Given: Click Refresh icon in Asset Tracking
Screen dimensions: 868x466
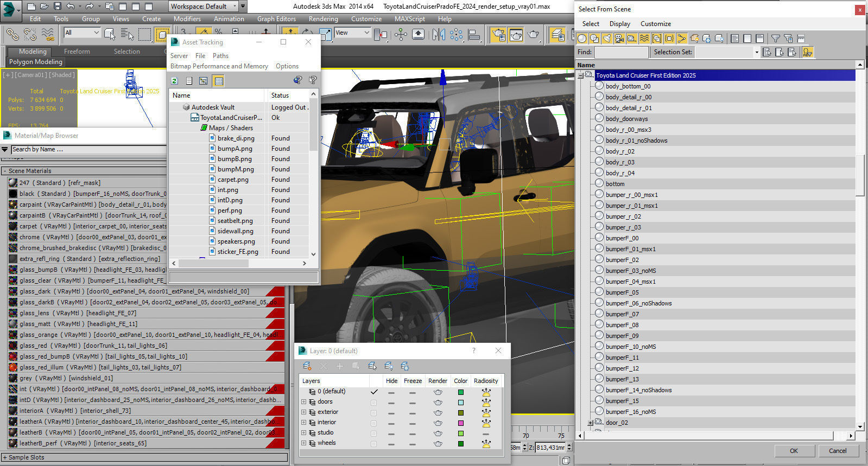Looking at the screenshot, I should pyautogui.click(x=175, y=81).
